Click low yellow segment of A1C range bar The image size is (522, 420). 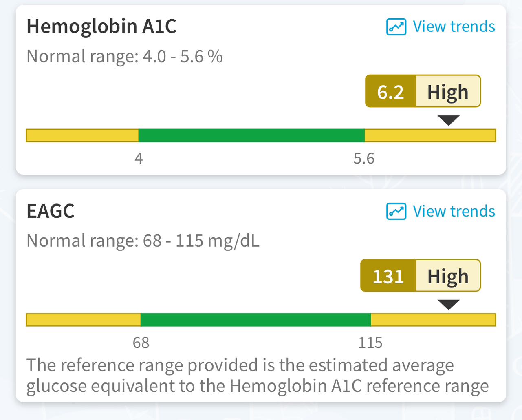[82, 135]
